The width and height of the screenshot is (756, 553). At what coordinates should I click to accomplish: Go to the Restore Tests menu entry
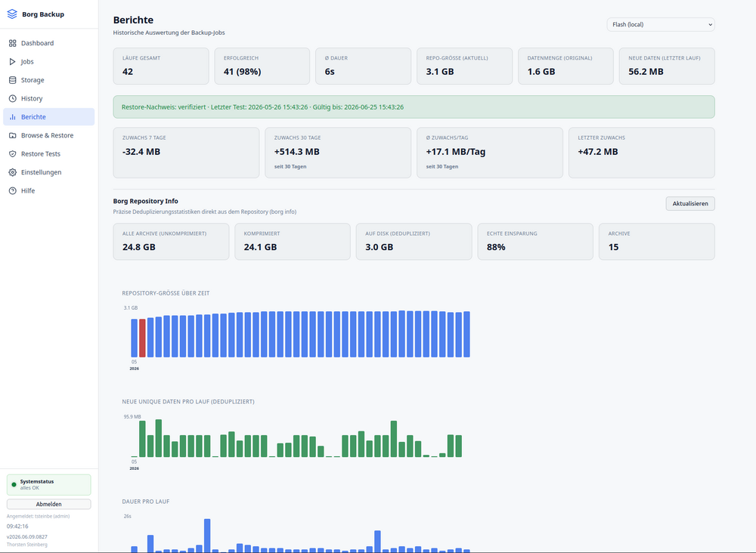pos(48,153)
